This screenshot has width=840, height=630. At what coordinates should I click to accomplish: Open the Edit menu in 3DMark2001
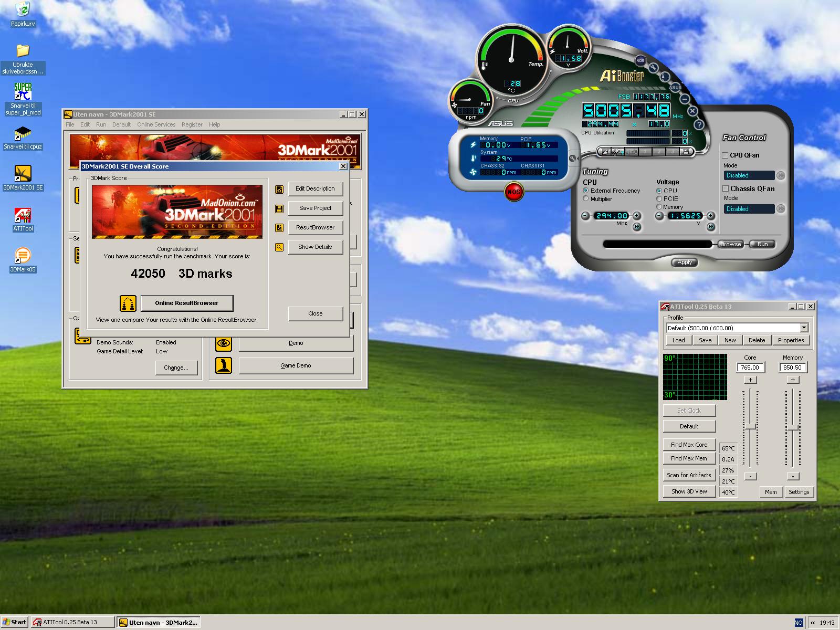[85, 124]
